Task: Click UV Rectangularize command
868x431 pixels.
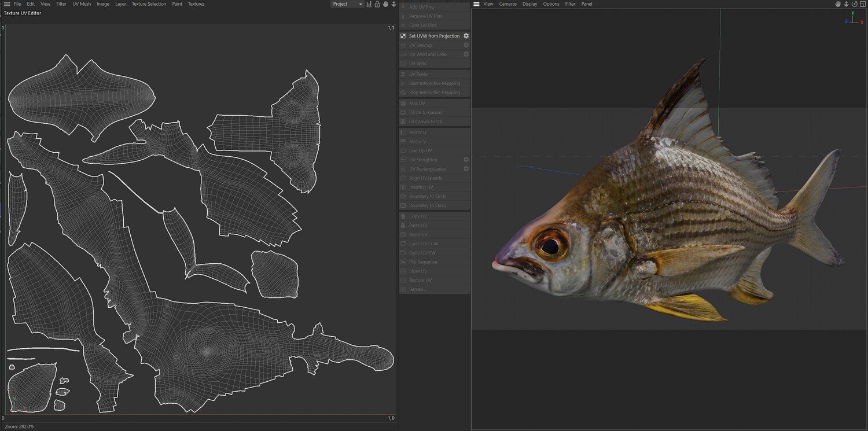Action: [434, 169]
